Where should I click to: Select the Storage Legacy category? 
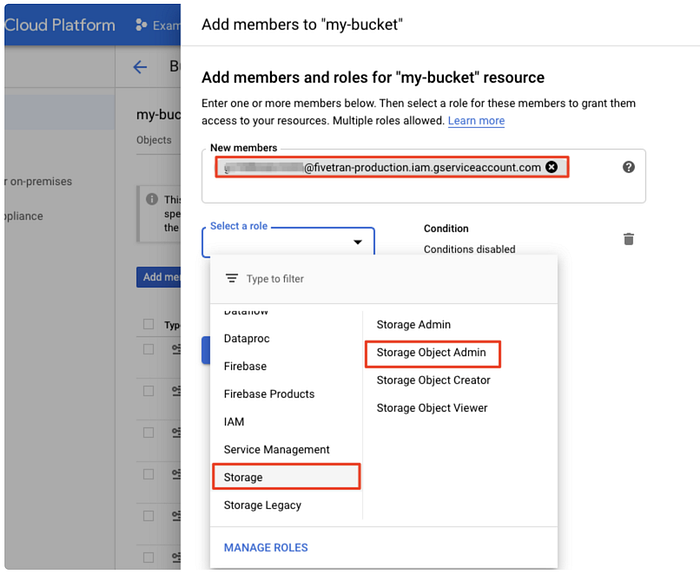click(262, 505)
